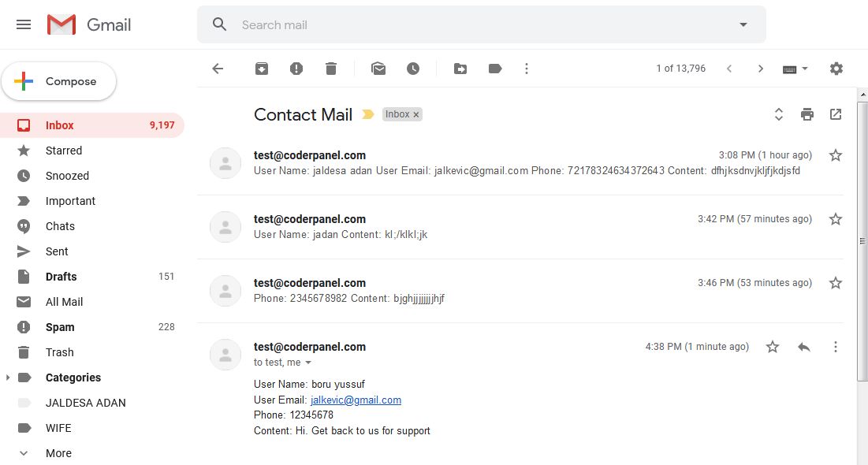Archive this conversation using the archive icon
The width and height of the screenshot is (868, 465).
[x=261, y=69]
